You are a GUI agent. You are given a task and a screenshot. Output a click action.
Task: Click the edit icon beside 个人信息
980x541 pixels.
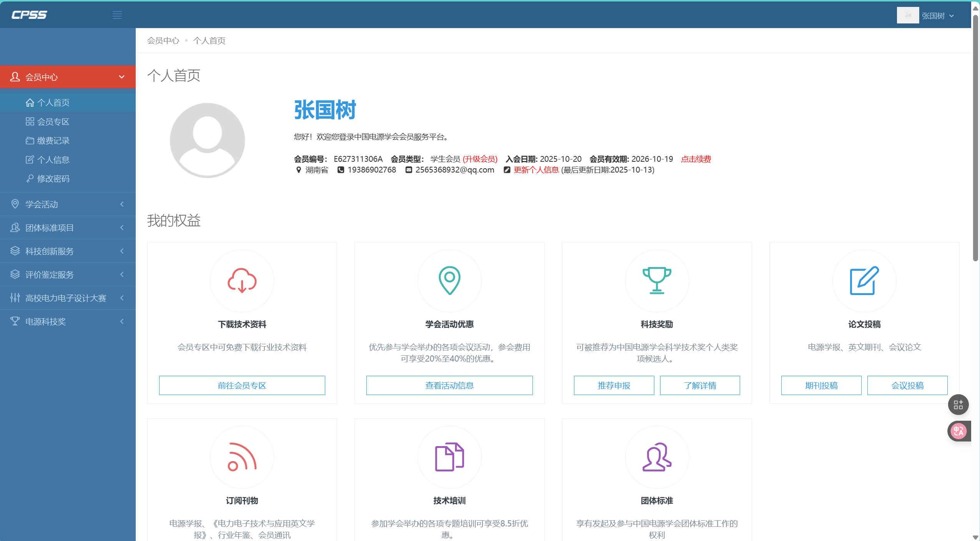tap(30, 159)
